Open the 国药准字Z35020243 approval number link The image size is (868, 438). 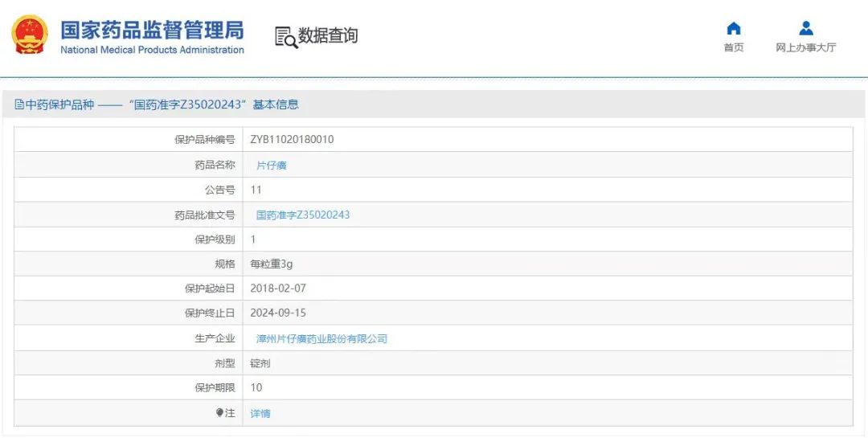[x=303, y=215]
